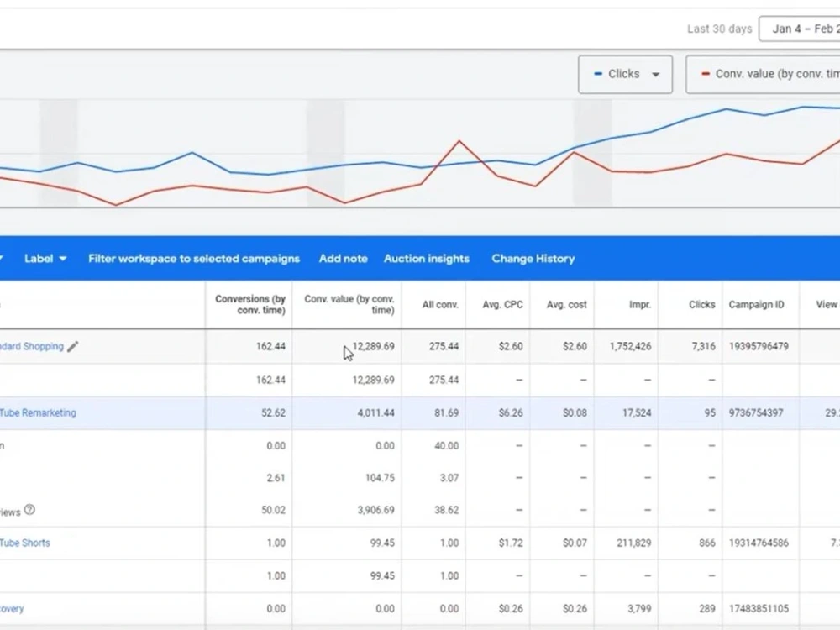Open Change History
The width and height of the screenshot is (840, 630).
click(533, 259)
